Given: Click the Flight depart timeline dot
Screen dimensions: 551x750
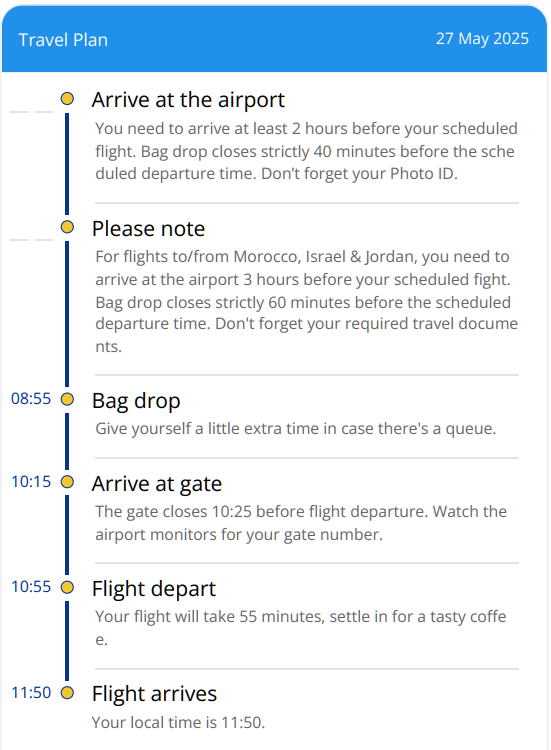Looking at the screenshot, I should click(x=67, y=587).
